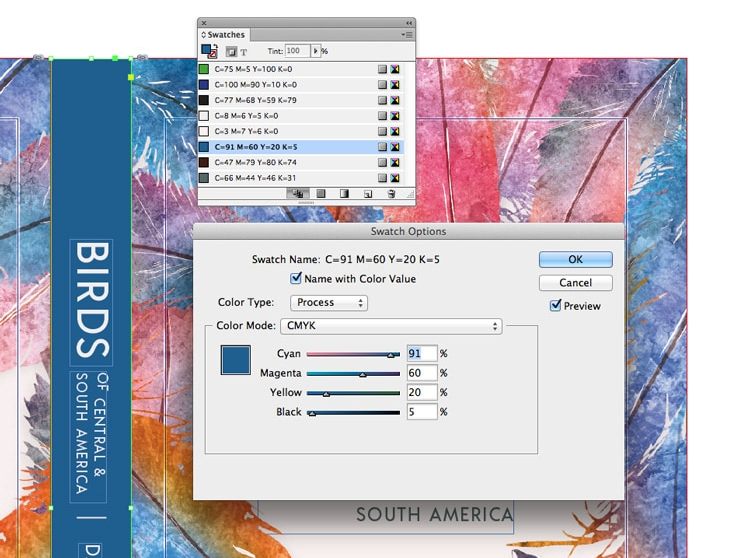
Task: Click the Swatch Options dialog title bar
Action: point(408,231)
